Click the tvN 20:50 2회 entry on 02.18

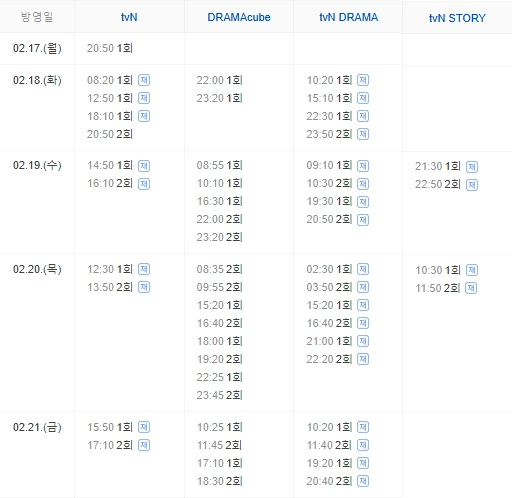(x=110, y=134)
